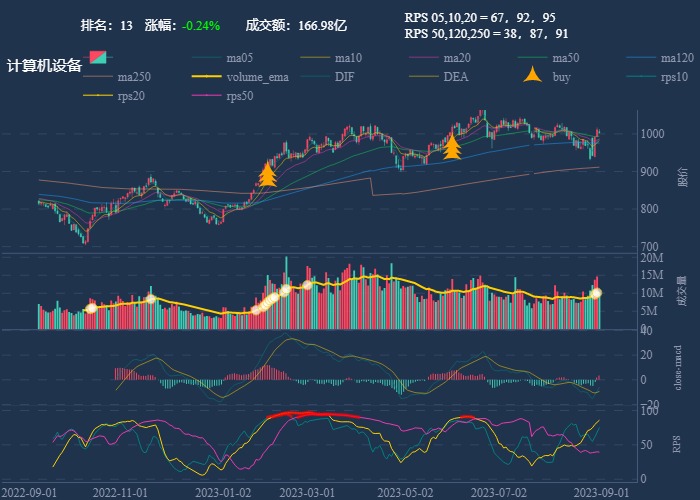Toggle the DEA legend entry

coord(455,77)
